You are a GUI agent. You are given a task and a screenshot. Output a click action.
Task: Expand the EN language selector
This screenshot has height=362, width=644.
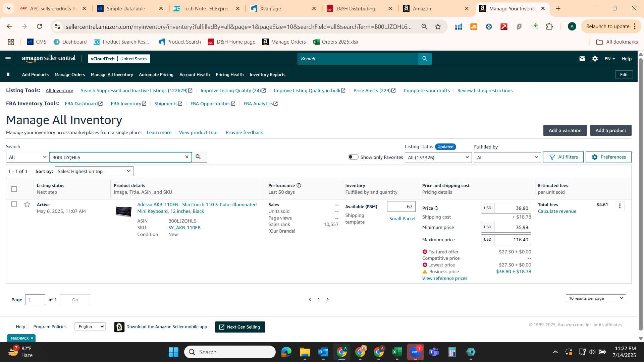pyautogui.click(x=609, y=59)
